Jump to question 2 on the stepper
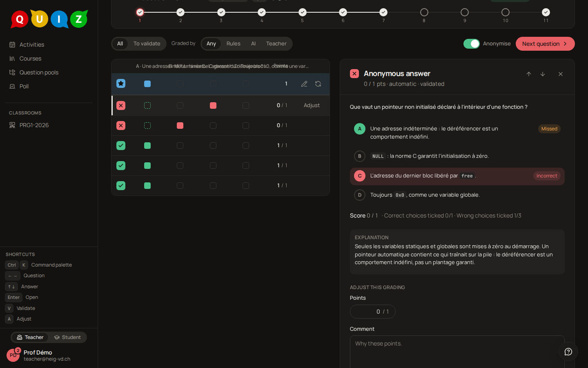The width and height of the screenshot is (588, 368). (x=180, y=12)
